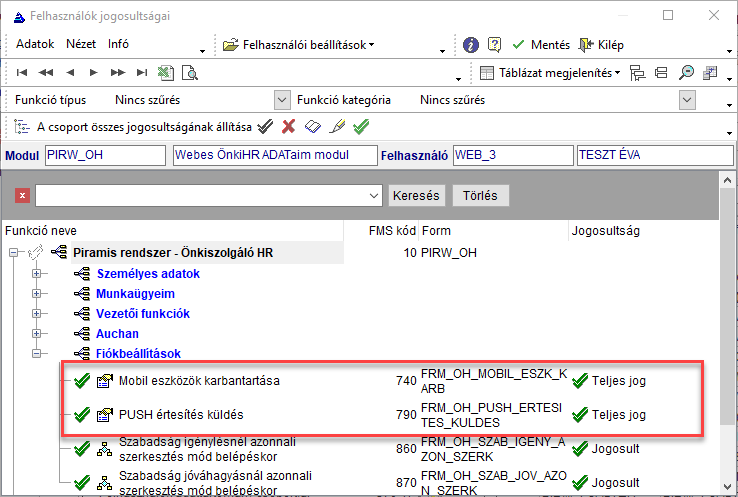Toggle permission check for Mobil eszközök karbantartása
738x497 pixels.
[82, 381]
